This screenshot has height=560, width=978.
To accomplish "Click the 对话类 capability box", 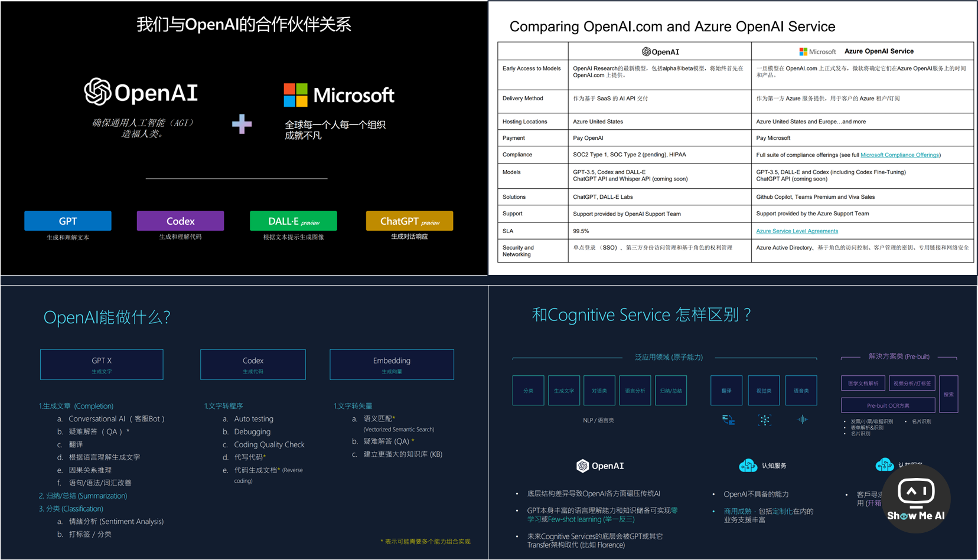I will (x=599, y=391).
